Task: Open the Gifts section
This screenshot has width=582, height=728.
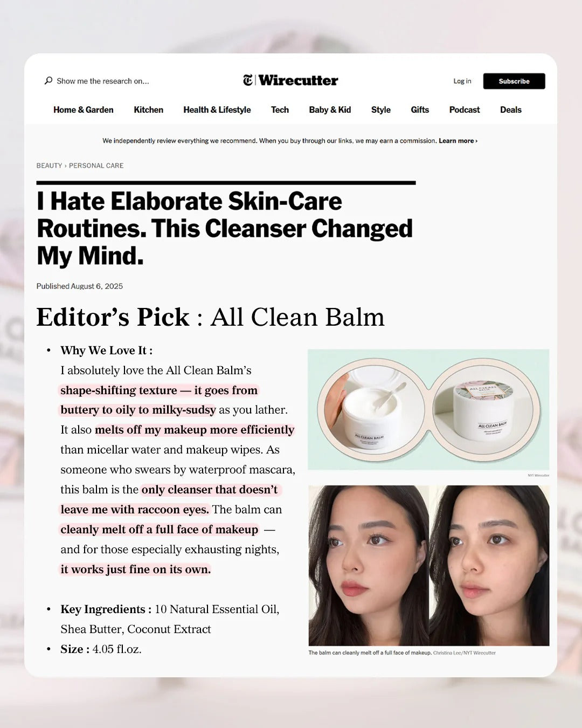Action: (420, 109)
